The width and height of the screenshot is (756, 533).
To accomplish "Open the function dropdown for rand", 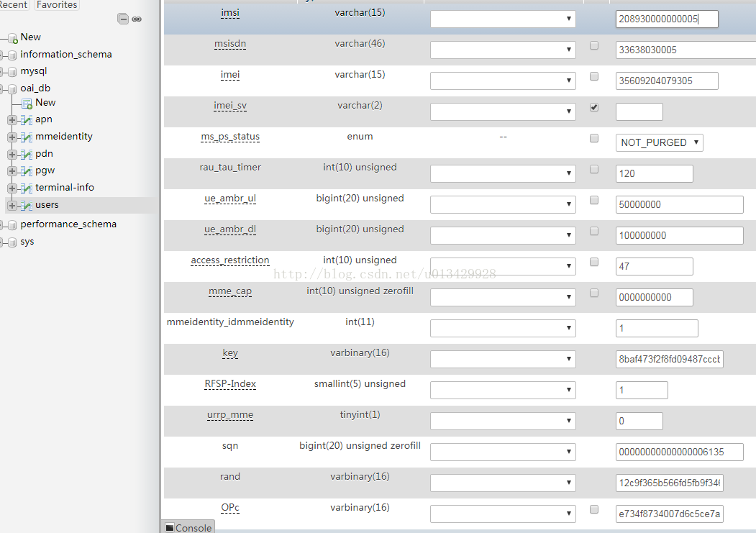I will coord(503,483).
